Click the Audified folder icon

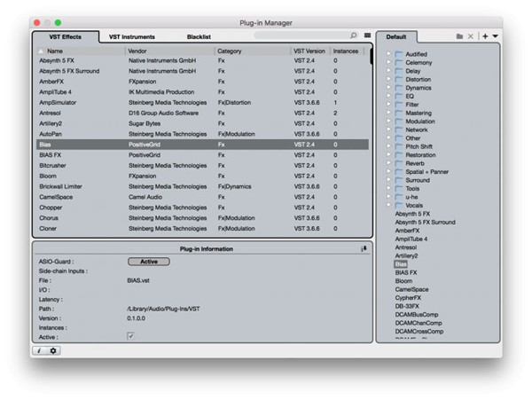pyautogui.click(x=399, y=54)
